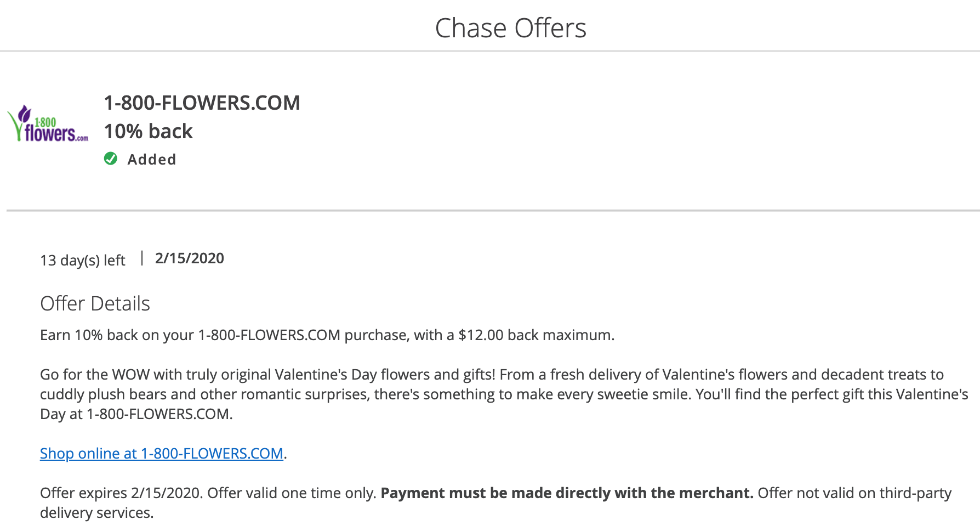Click the green Added checkmark icon
Screen dimensions: 980x531
pyautogui.click(x=111, y=159)
